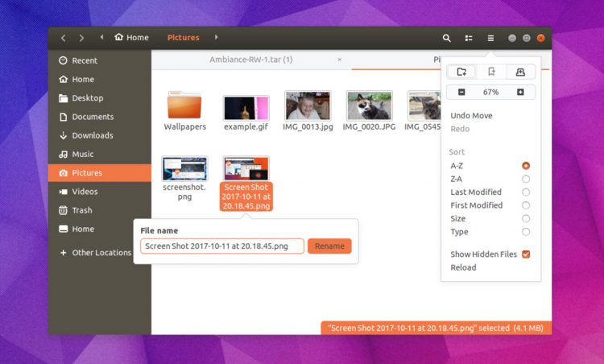
Task: Select the Z-A sort option
Action: (526, 179)
